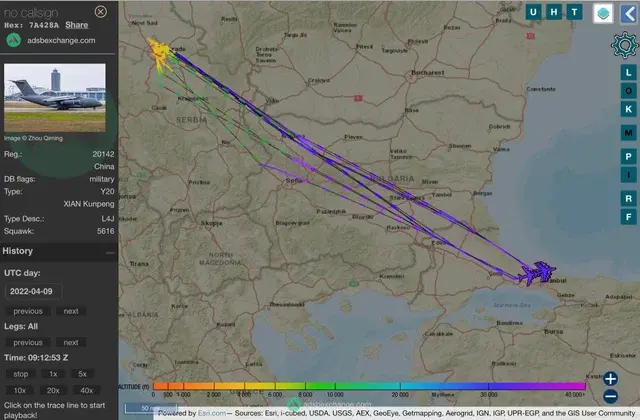
Task: Collapse the History section
Action: coord(110,253)
